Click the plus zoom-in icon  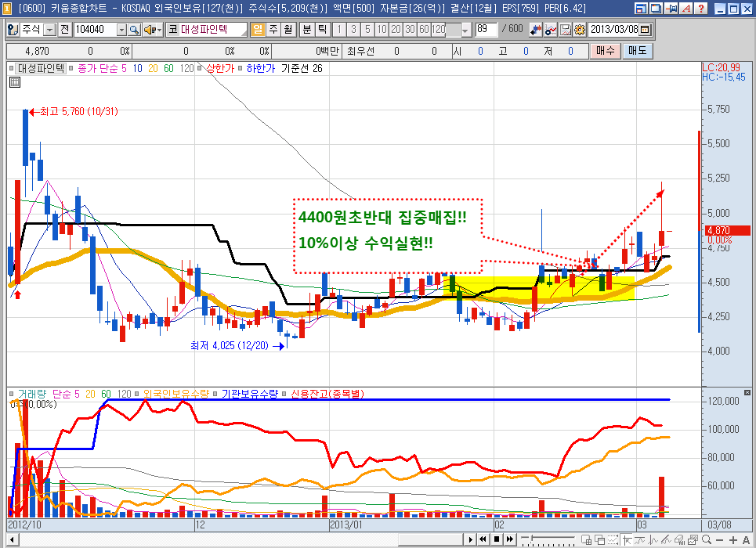coord(733,540)
